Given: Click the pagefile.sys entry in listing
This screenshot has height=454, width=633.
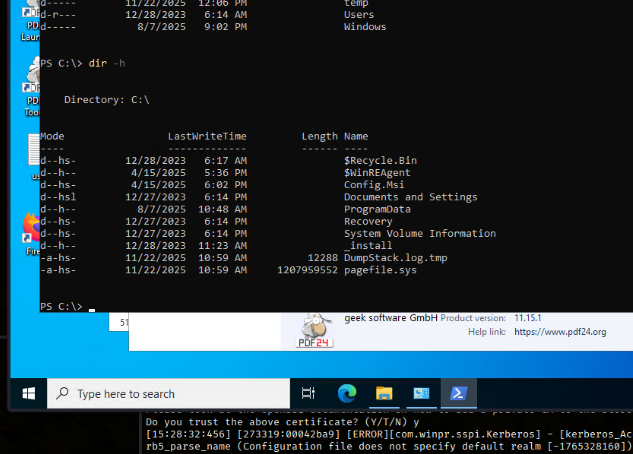Looking at the screenshot, I should pos(380,270).
